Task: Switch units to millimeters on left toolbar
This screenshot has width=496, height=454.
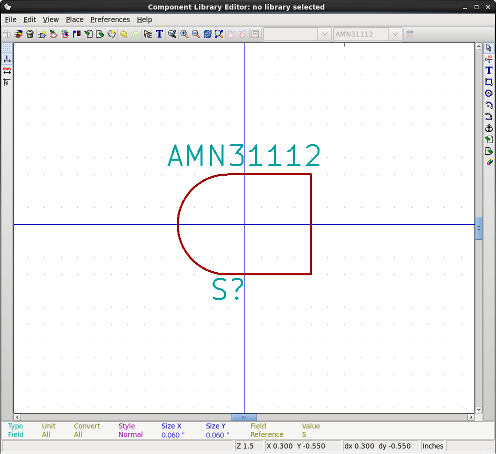Action: click(x=7, y=71)
